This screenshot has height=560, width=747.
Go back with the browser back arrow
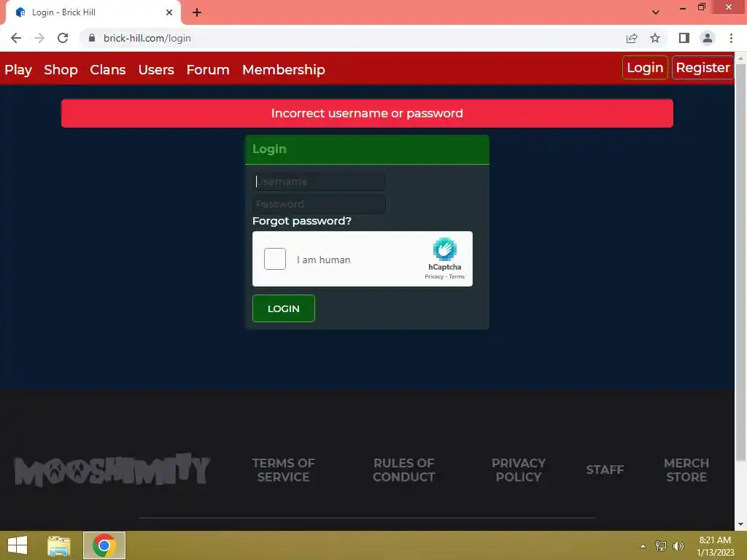tap(16, 38)
